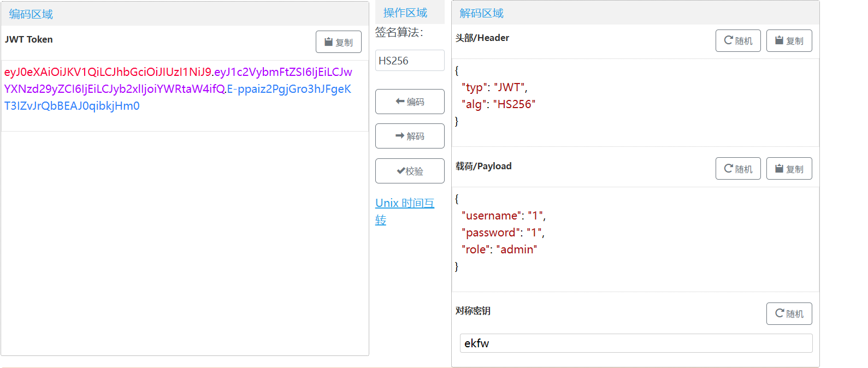Click the left arrow icon on 编码
The image size is (868, 368).
[x=400, y=102]
